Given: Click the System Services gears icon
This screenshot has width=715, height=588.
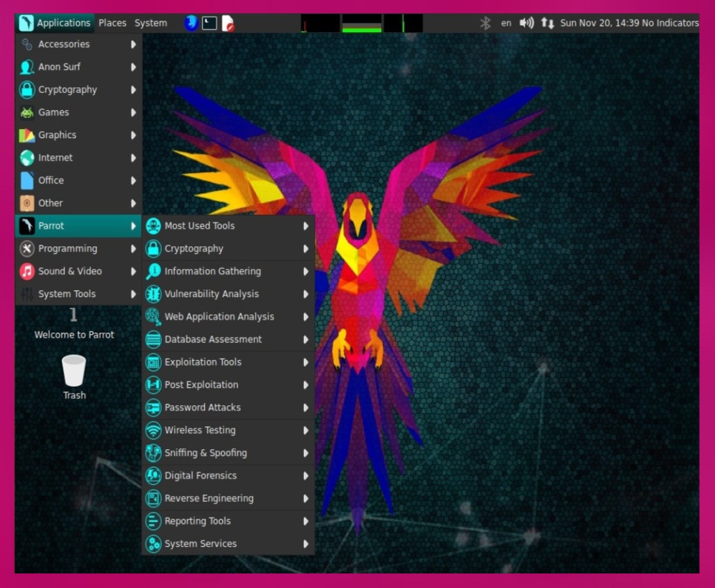Looking at the screenshot, I should pos(153,544).
